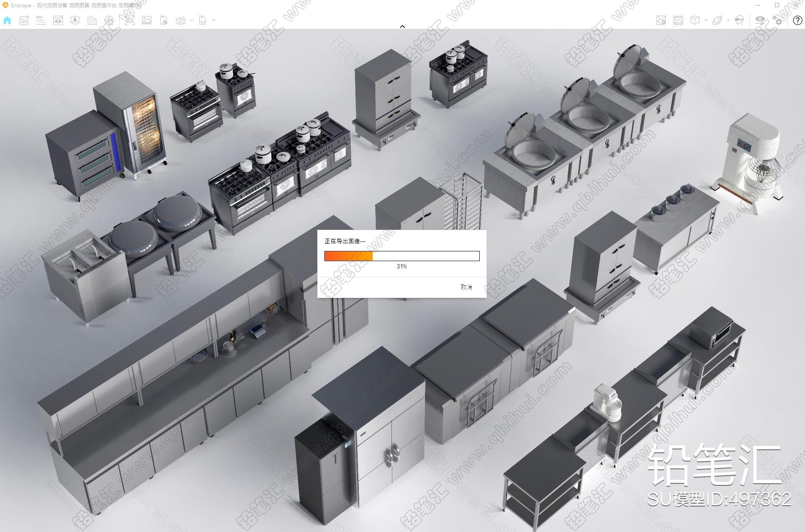Click the Screenshot capture icon
Viewport: 805px width, 532px height.
[x=129, y=20]
